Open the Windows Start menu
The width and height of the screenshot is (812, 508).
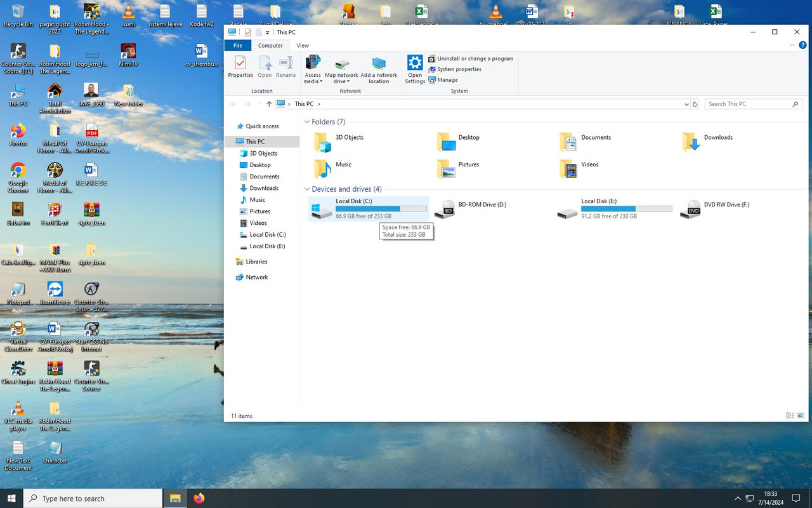[11, 498]
